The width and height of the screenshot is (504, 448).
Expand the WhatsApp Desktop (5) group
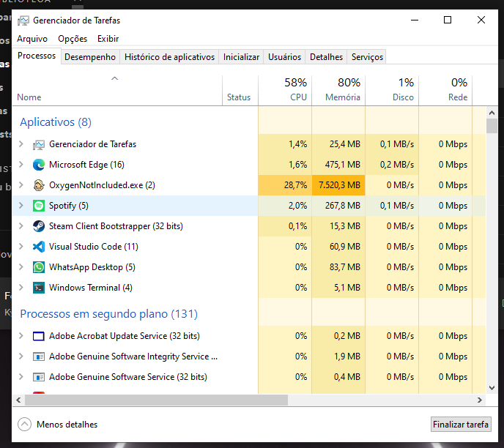(21, 267)
